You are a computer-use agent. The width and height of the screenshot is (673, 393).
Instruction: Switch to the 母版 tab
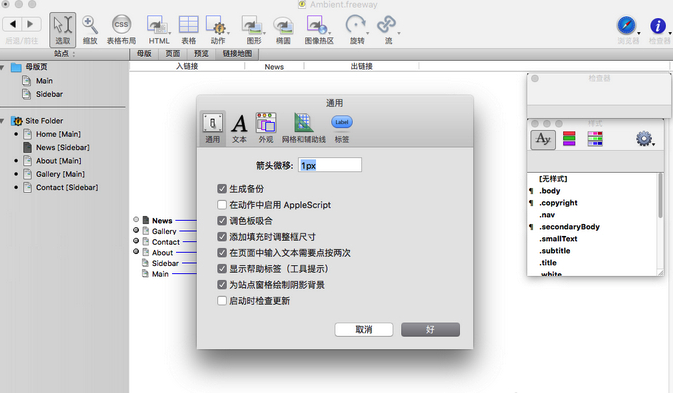pyautogui.click(x=144, y=54)
